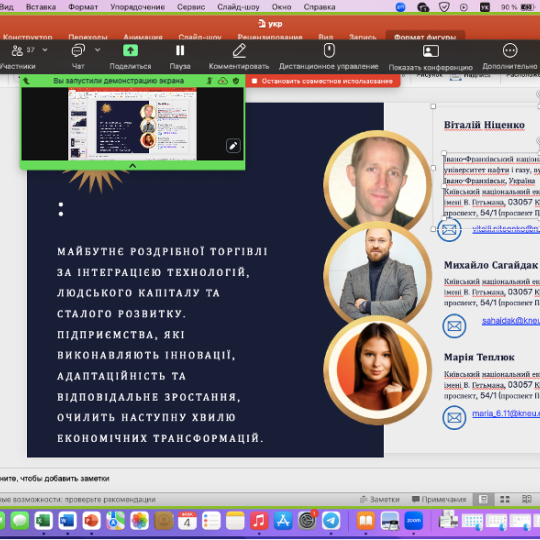The height and width of the screenshot is (540, 540).
Task: Switch to Reading view book icon
Action: [x=527, y=499]
